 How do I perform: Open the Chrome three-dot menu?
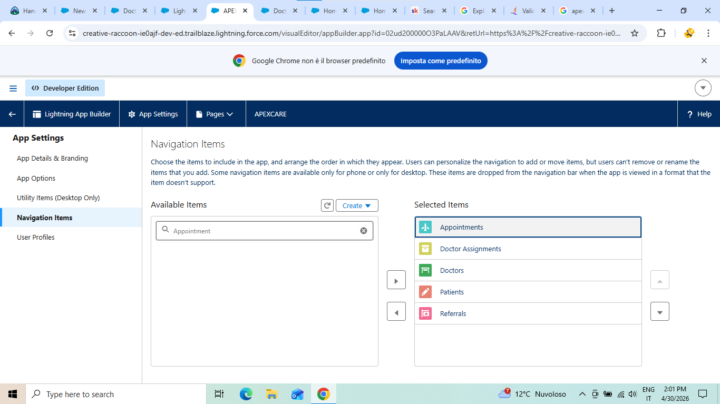point(708,33)
